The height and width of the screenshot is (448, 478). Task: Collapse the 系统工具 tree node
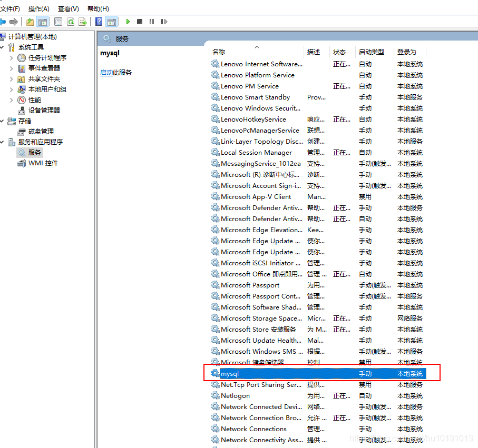[2, 47]
